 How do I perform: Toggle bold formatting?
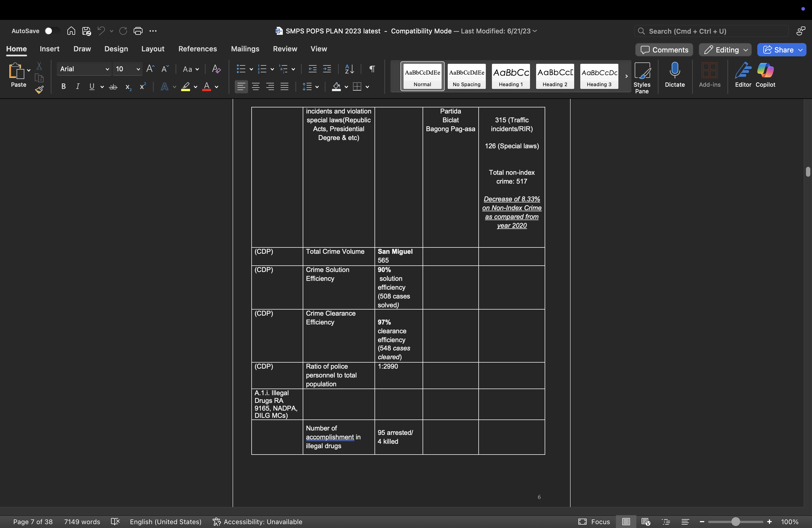click(63, 87)
